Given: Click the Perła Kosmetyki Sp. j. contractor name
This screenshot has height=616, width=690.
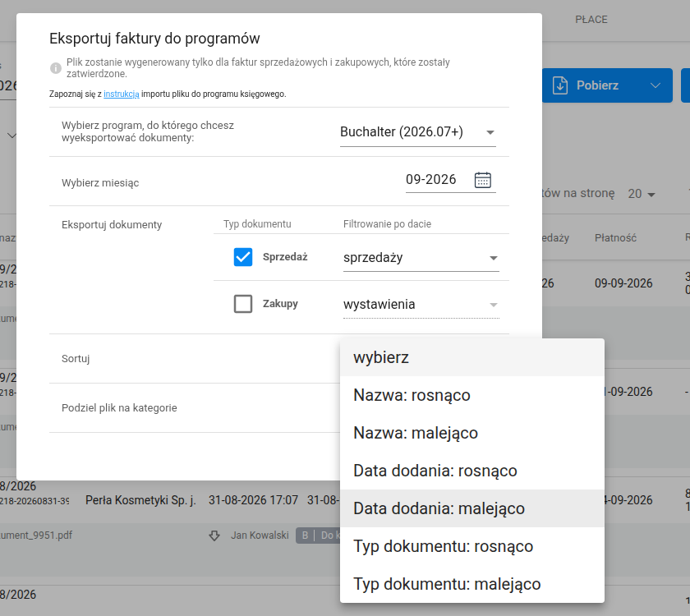Looking at the screenshot, I should click(x=140, y=500).
